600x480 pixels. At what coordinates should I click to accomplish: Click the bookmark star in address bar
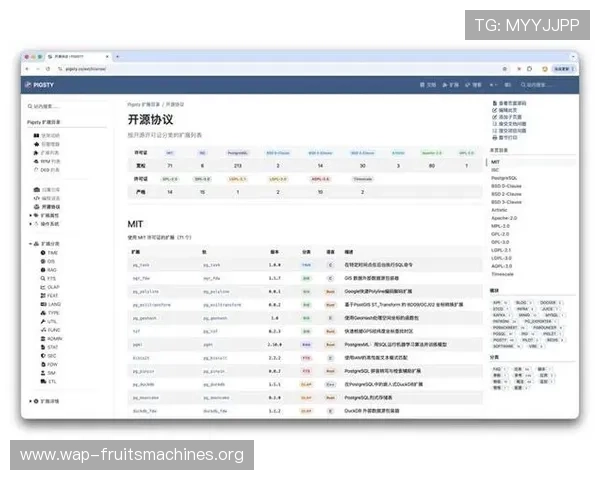tap(505, 69)
